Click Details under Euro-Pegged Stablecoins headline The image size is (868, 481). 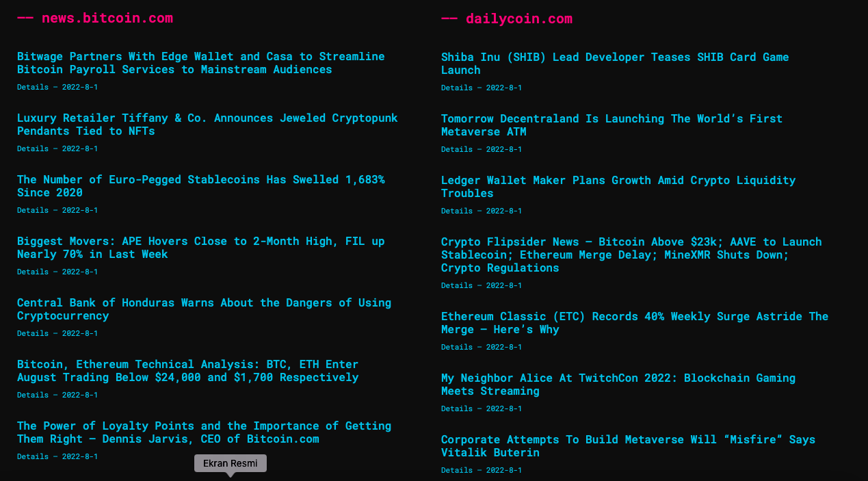point(33,211)
